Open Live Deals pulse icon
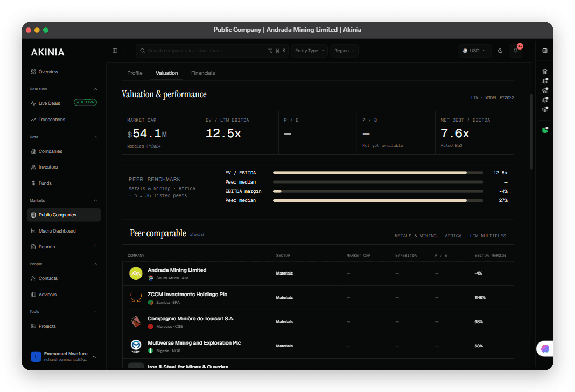The width and height of the screenshot is (575, 392). pos(33,103)
